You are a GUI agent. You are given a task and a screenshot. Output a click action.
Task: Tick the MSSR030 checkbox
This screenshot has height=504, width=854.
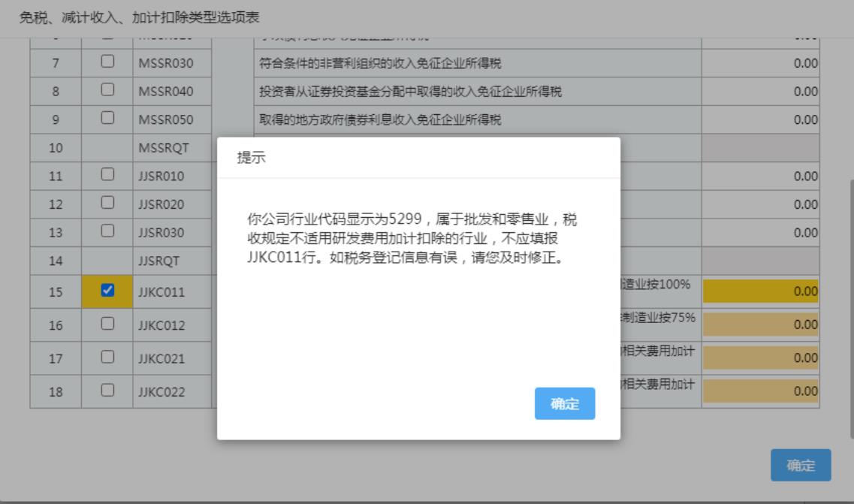click(x=107, y=63)
